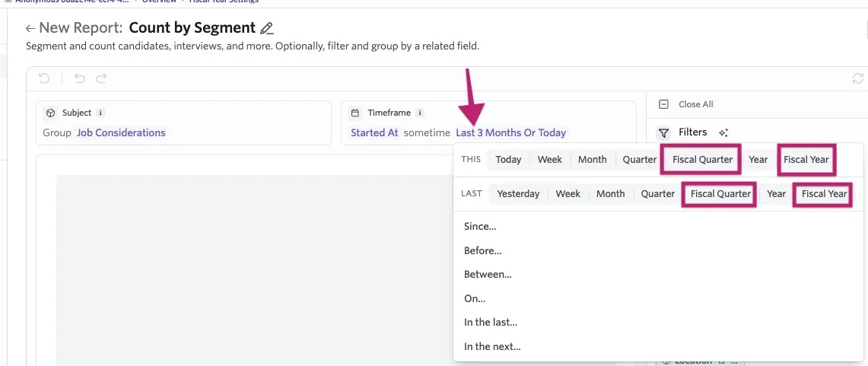Viewport: 868px width, 366px height.
Task: Click the Count by Segment report title
Action: pyautogui.click(x=192, y=27)
